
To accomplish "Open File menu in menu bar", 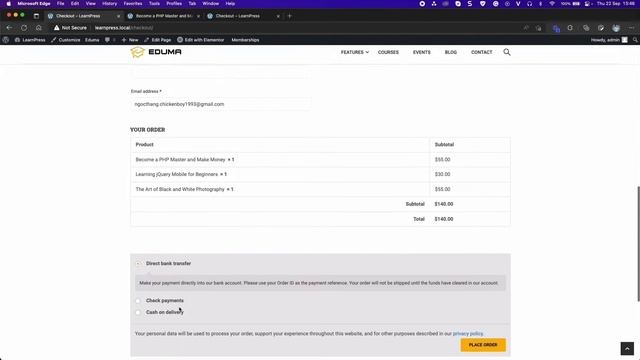I will 60,4.
